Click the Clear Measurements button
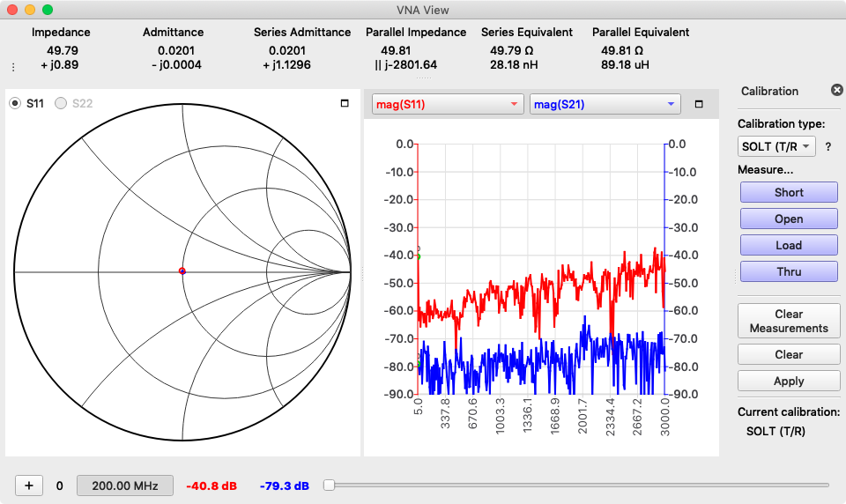Viewport: 846px width, 504px height. coord(789,321)
